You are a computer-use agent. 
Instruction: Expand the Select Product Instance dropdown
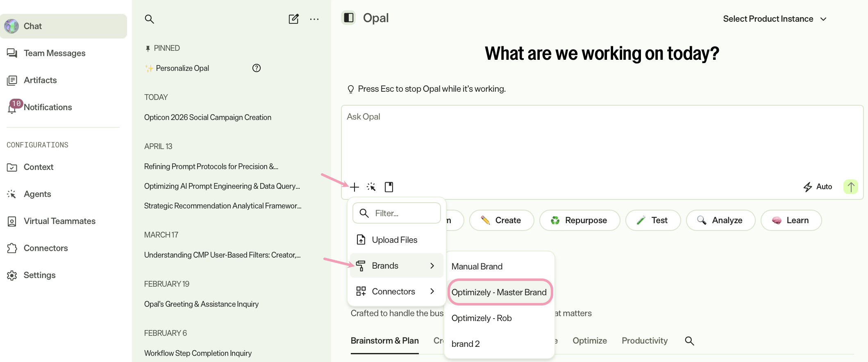[x=775, y=19]
